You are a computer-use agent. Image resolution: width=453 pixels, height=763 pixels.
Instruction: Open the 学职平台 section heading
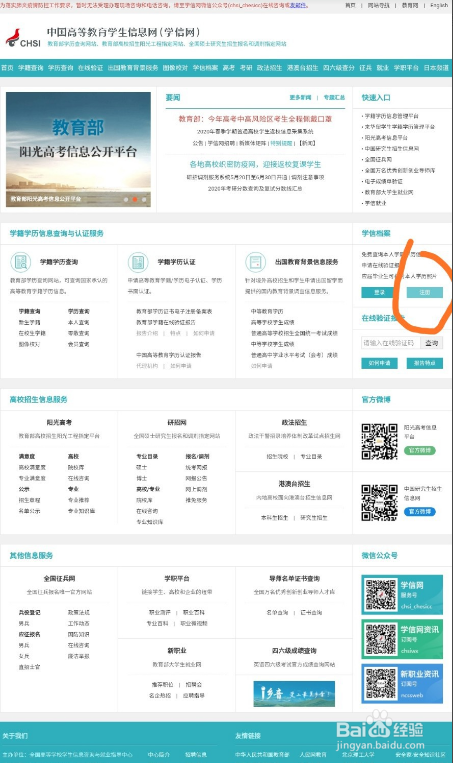(x=177, y=579)
